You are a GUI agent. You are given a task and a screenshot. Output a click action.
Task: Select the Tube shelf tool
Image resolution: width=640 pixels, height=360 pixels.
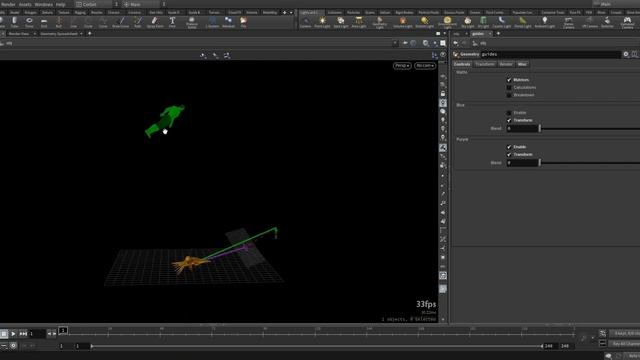[x=14, y=22]
